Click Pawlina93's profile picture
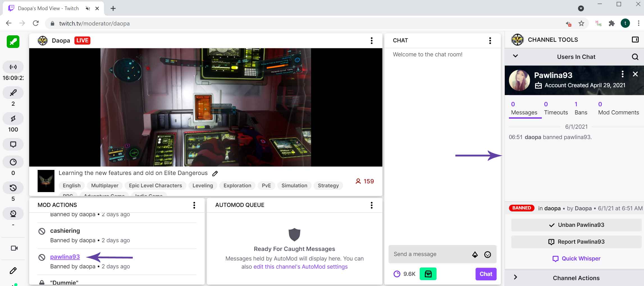 coord(519,80)
